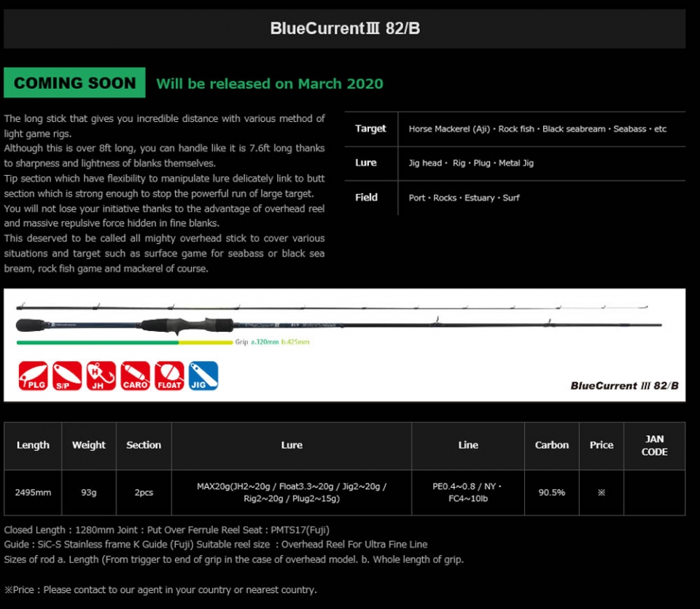Click the Length column header
Image resolution: width=700 pixels, height=609 pixels.
pyautogui.click(x=33, y=445)
